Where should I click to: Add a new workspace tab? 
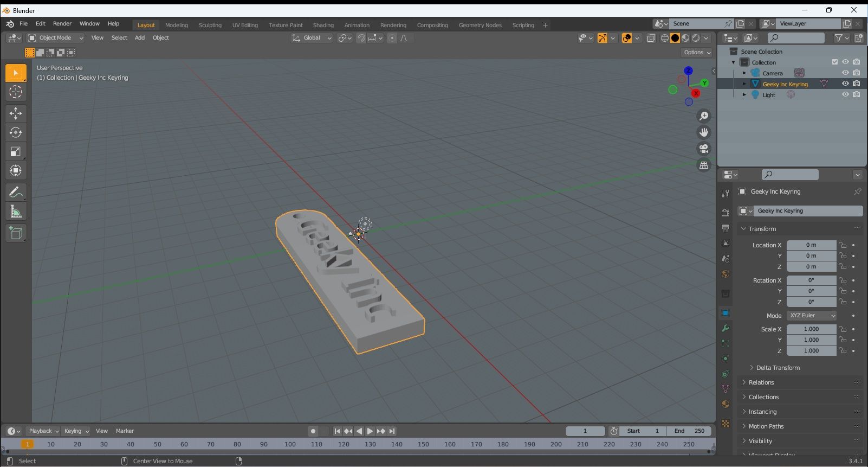tap(545, 25)
